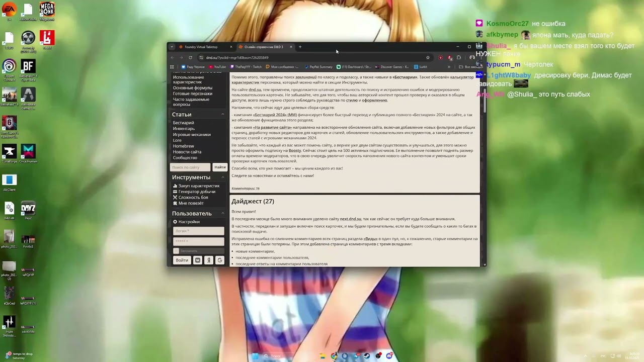
Task: Go back in browser history
Action: pos(172,57)
